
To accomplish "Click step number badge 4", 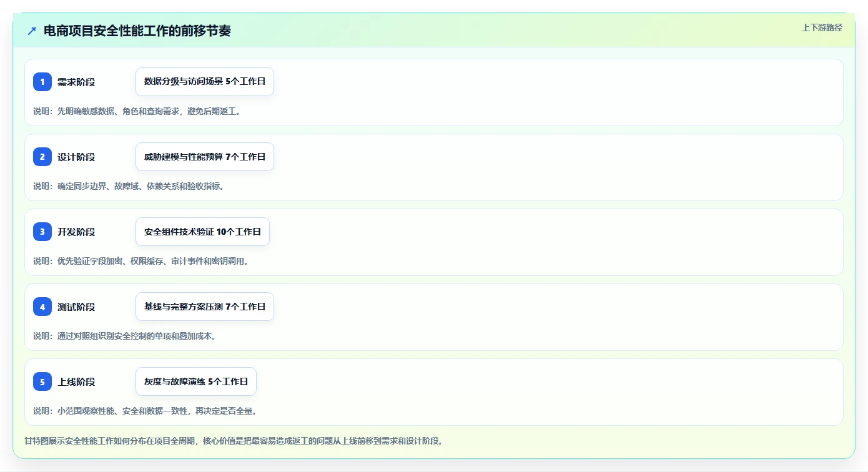I will click(42, 307).
